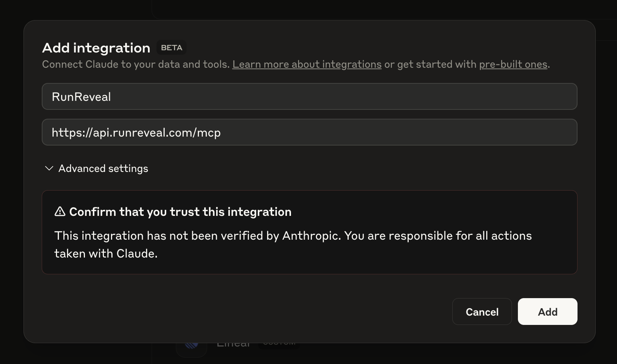Screen dimensions: 617x364
Task: Open the Learn more about integrations link
Action: click(x=307, y=64)
